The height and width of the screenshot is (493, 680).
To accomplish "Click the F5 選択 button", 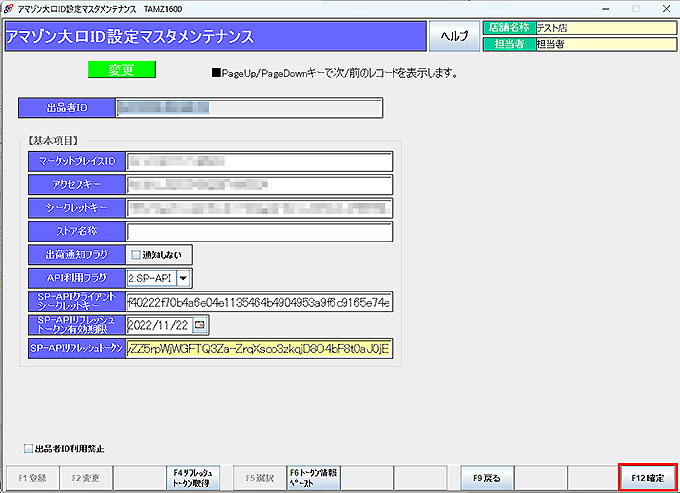I will coord(260,478).
